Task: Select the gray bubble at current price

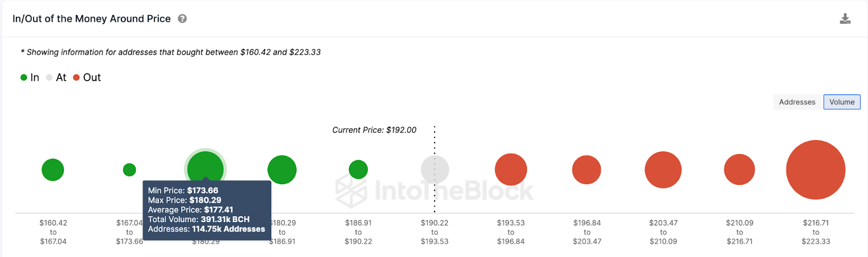Action: (435, 170)
